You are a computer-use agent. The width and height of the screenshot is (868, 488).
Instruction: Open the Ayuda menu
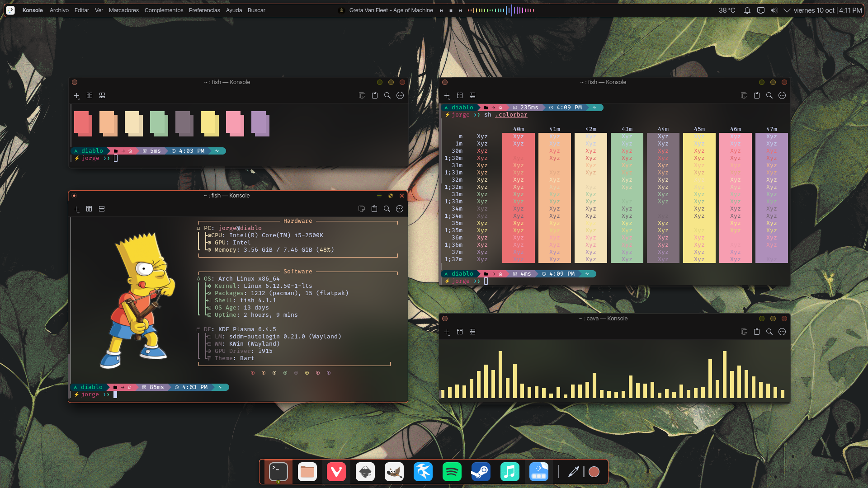point(234,10)
